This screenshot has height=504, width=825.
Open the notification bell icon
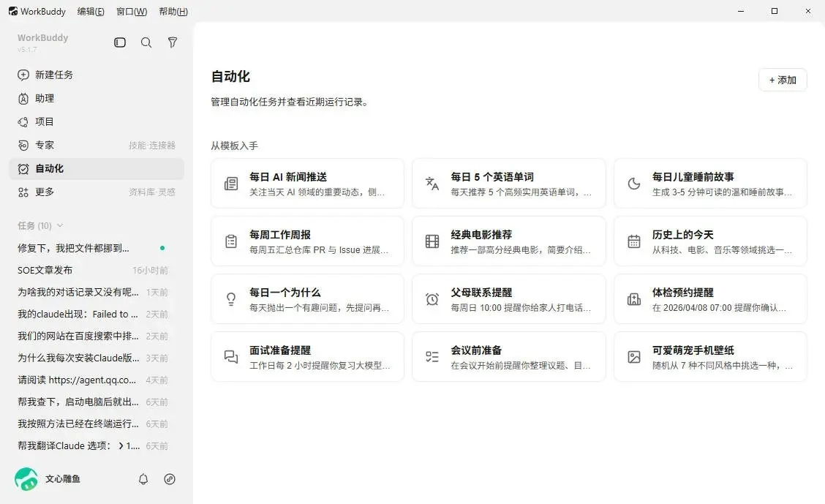pos(143,478)
